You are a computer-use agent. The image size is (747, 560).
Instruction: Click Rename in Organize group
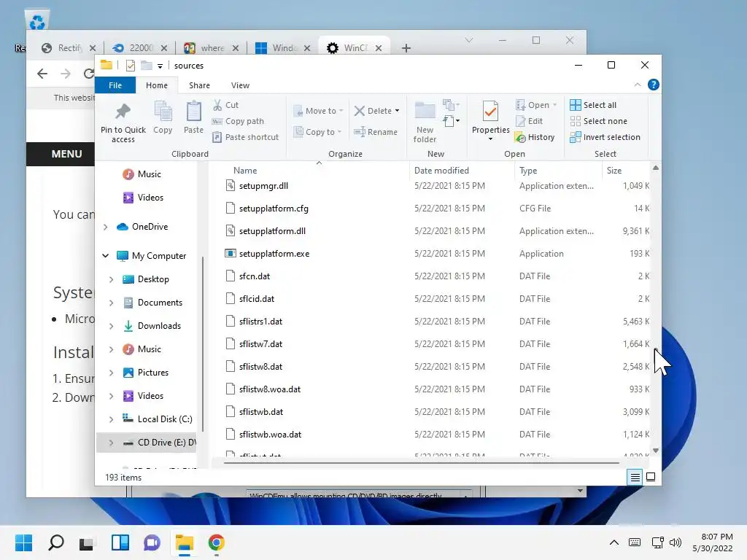[x=376, y=132]
